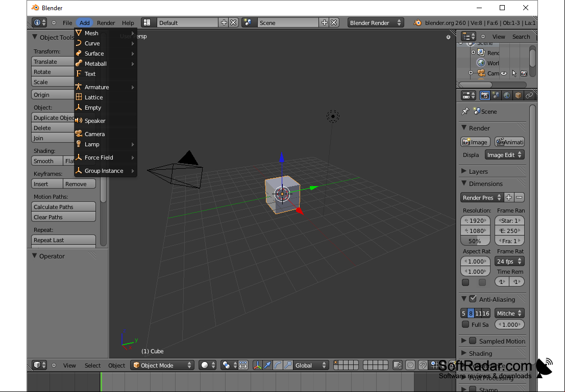Open the Image Editor display dropdown
This screenshot has width=565, height=392.
point(504,155)
